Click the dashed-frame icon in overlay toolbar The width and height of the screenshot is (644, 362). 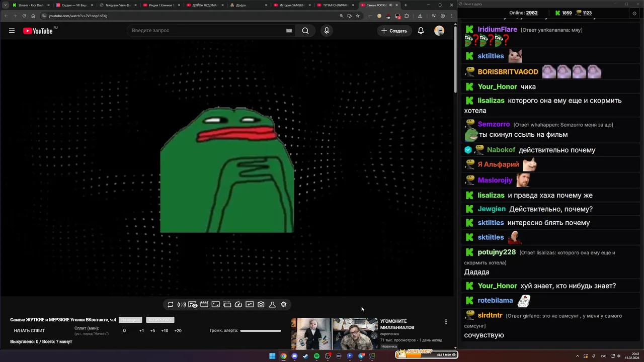[227, 305]
